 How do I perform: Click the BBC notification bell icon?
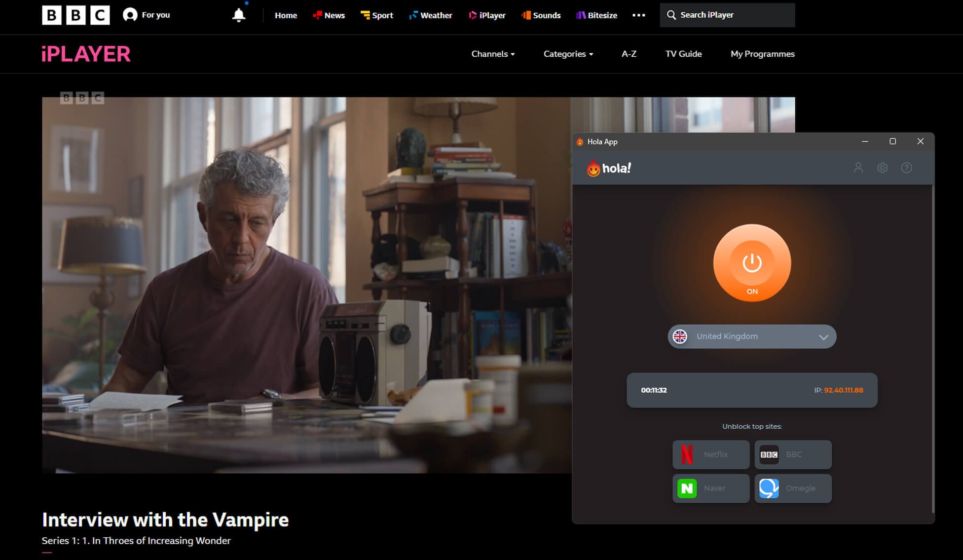point(238,15)
